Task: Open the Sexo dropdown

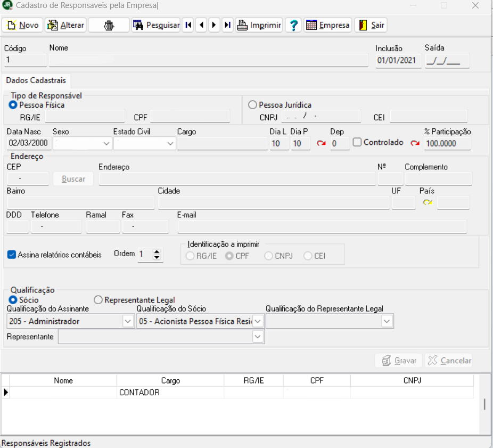Action: [x=106, y=143]
